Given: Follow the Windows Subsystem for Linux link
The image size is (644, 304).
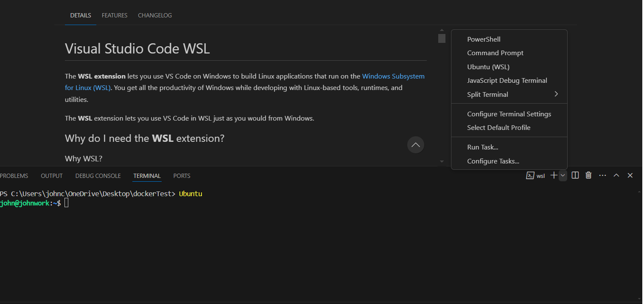Looking at the screenshot, I should (393, 76).
